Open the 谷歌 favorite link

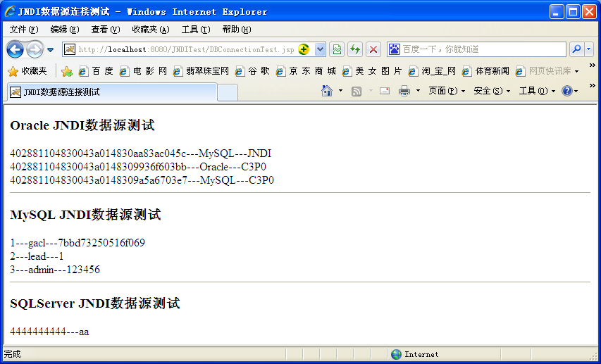point(252,71)
